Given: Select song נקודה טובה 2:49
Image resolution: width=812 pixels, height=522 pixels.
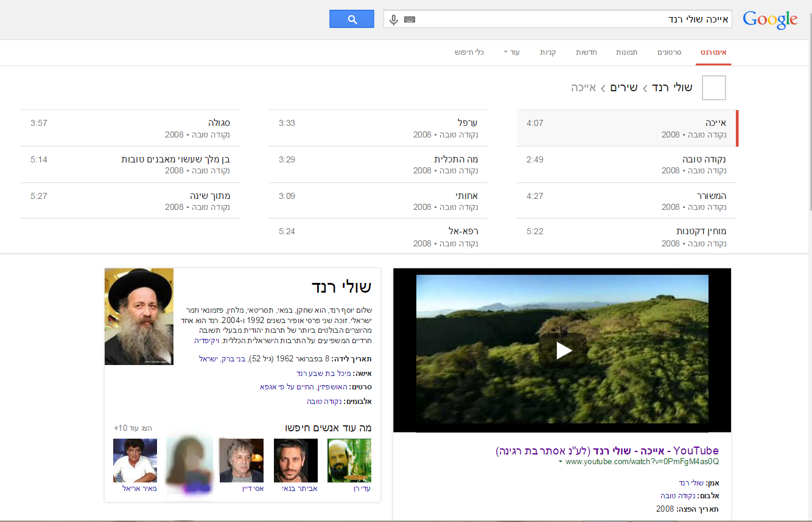Looking at the screenshot, I should [626, 164].
